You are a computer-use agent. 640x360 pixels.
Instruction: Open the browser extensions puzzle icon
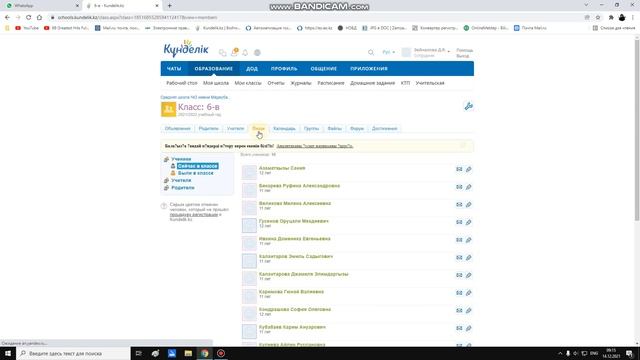click(x=611, y=18)
